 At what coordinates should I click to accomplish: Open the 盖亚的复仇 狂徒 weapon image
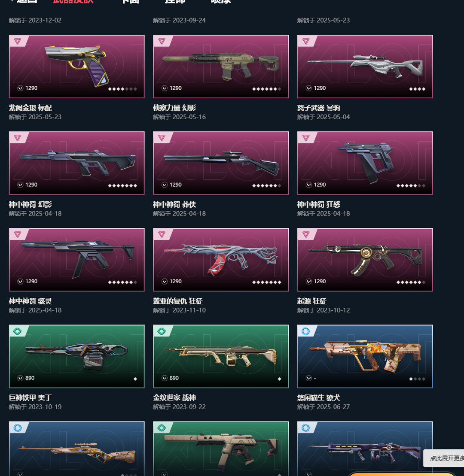[221, 260]
